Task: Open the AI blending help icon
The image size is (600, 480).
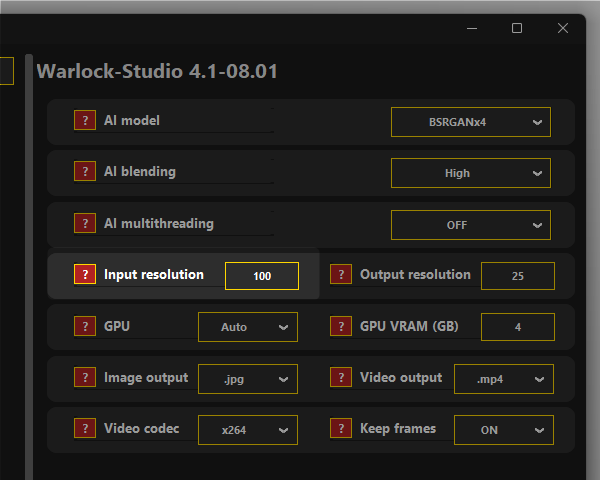Action: (x=85, y=172)
